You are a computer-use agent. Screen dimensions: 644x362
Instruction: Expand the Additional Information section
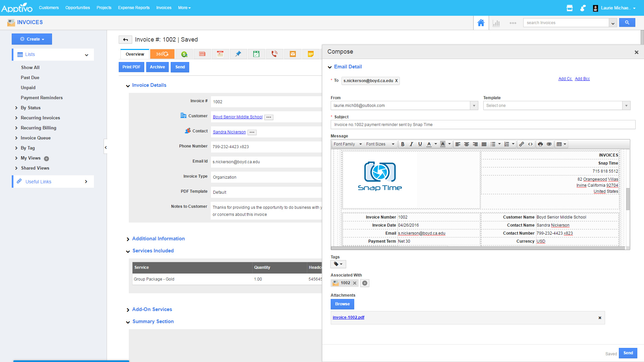[x=158, y=239]
